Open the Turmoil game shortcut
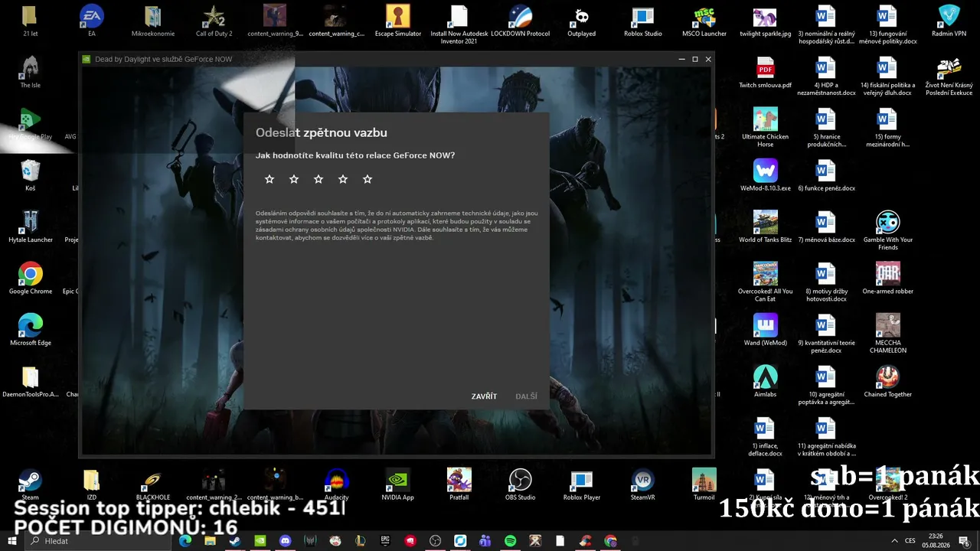 pos(704,484)
